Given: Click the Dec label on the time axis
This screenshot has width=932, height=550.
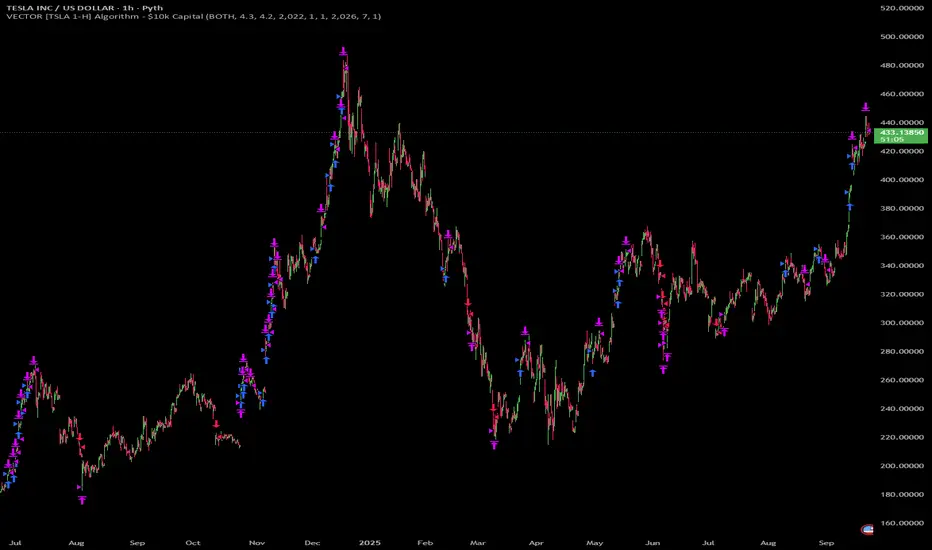Looking at the screenshot, I should pos(312,542).
